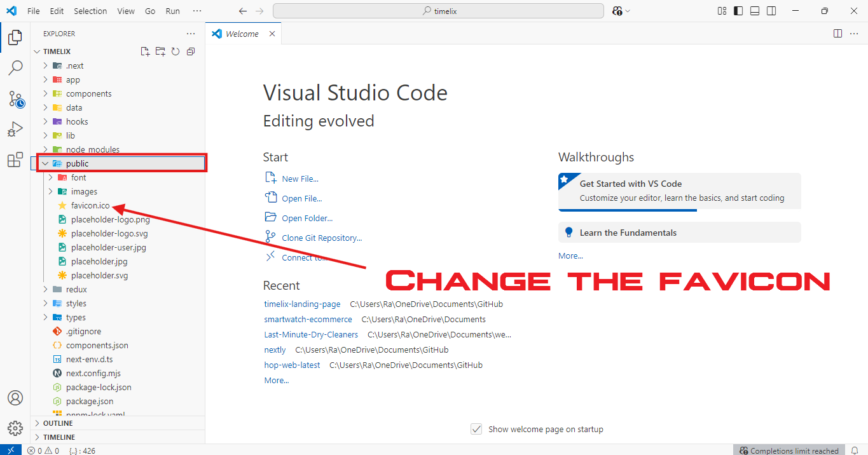
Task: Click the Go Back arrow
Action: click(x=242, y=11)
